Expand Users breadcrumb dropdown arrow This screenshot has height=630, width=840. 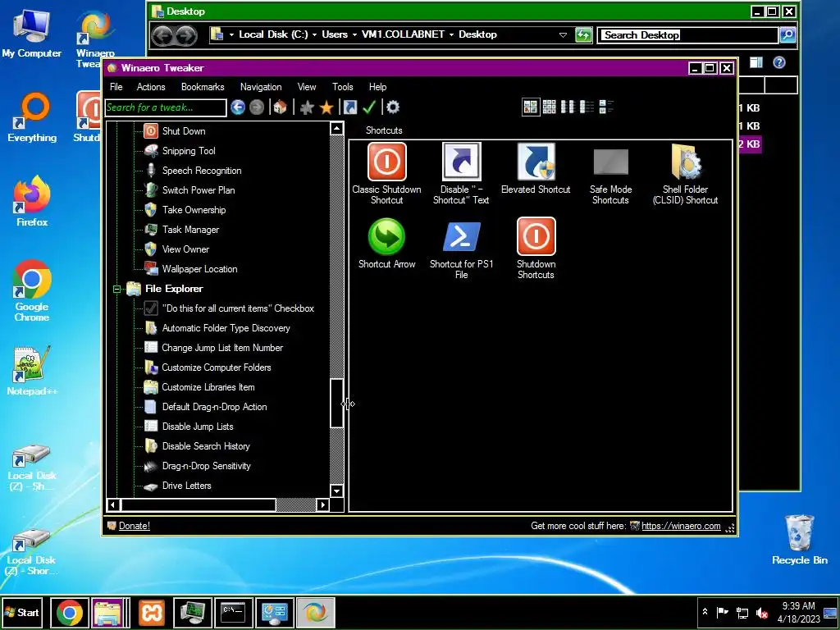pos(354,34)
